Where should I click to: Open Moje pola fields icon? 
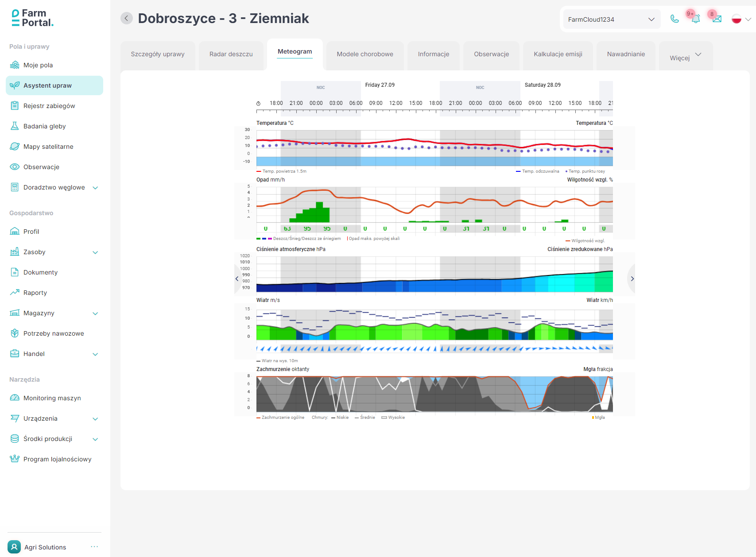[15, 65]
